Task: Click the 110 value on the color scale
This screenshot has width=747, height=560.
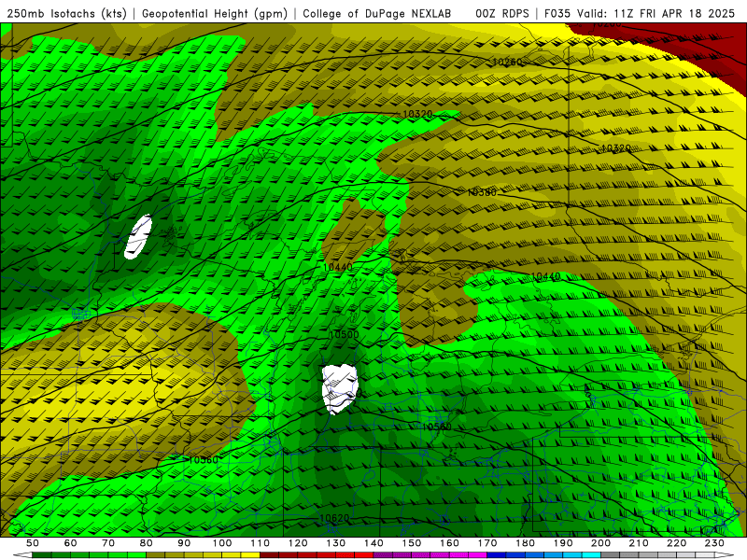Action: tap(261, 543)
